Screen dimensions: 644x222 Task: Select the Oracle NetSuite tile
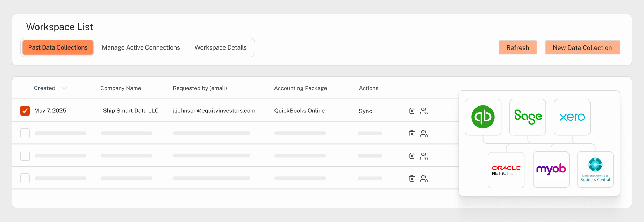point(506,170)
